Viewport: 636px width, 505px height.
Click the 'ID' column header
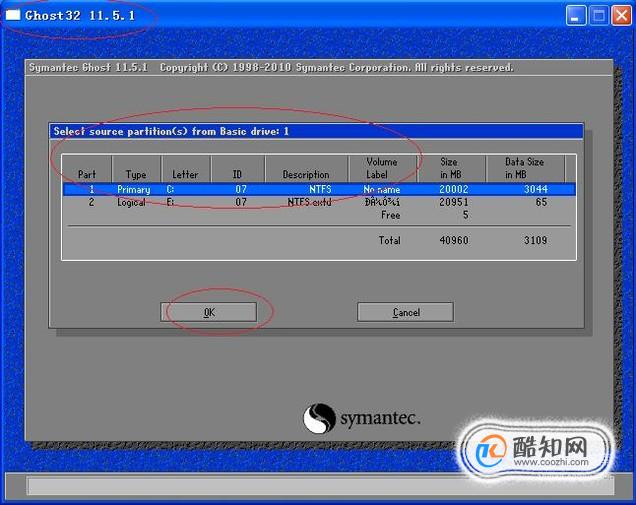237,168
